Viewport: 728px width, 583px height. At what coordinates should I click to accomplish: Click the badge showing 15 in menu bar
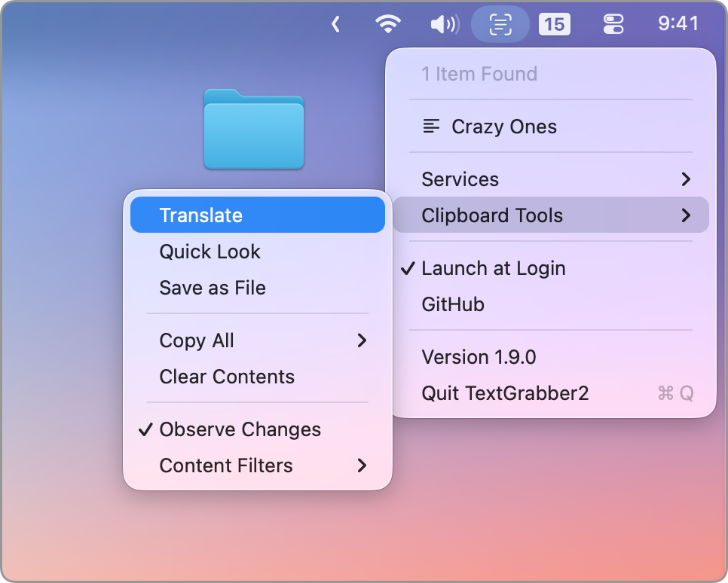tap(555, 23)
